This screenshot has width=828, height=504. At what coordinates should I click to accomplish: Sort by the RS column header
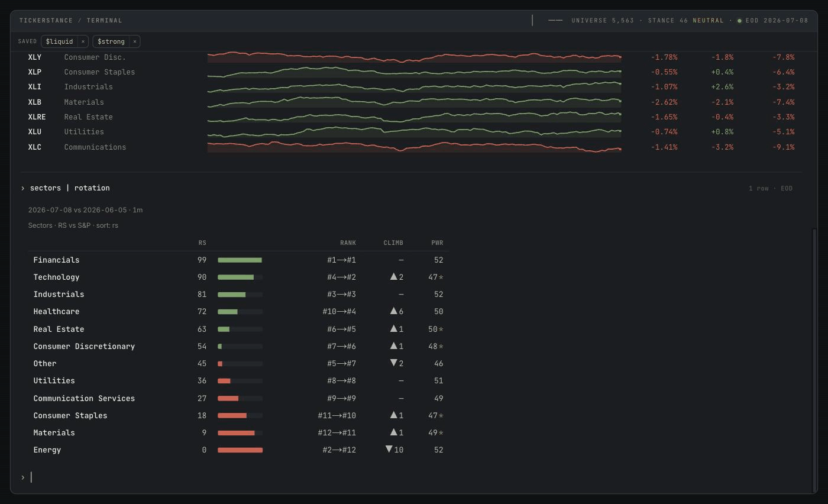pos(202,243)
